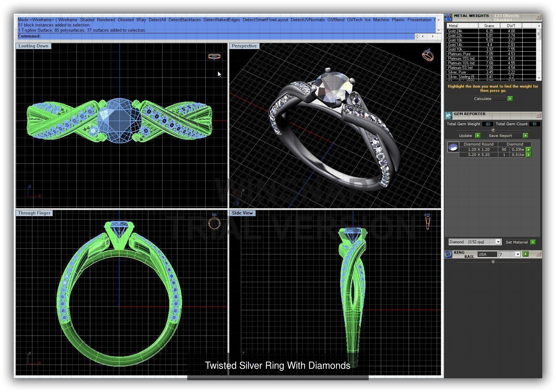Viewport: 556px width, 392px height.
Task: Click the Gem Reporter panel icon
Action: click(448, 115)
